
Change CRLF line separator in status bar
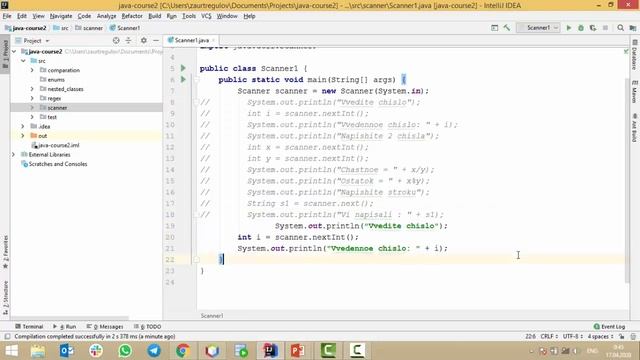coord(549,336)
